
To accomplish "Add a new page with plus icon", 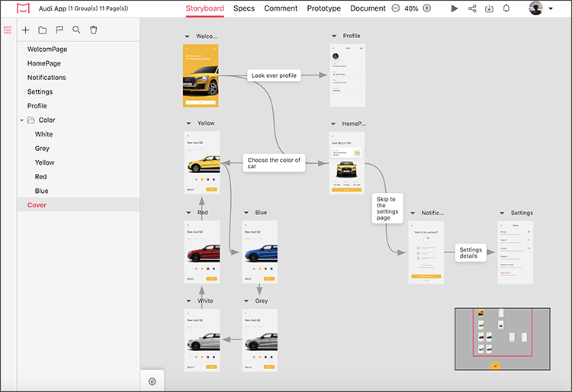I will (25, 30).
